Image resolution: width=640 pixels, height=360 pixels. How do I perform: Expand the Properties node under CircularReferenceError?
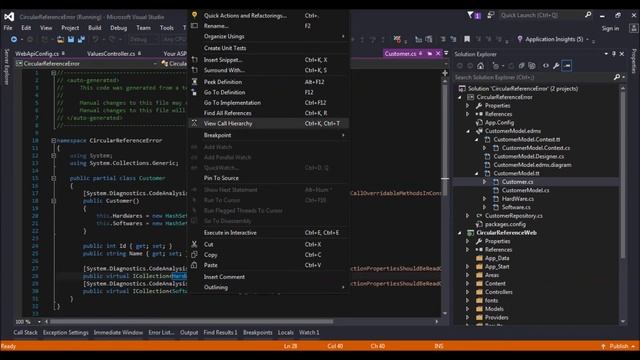point(468,106)
